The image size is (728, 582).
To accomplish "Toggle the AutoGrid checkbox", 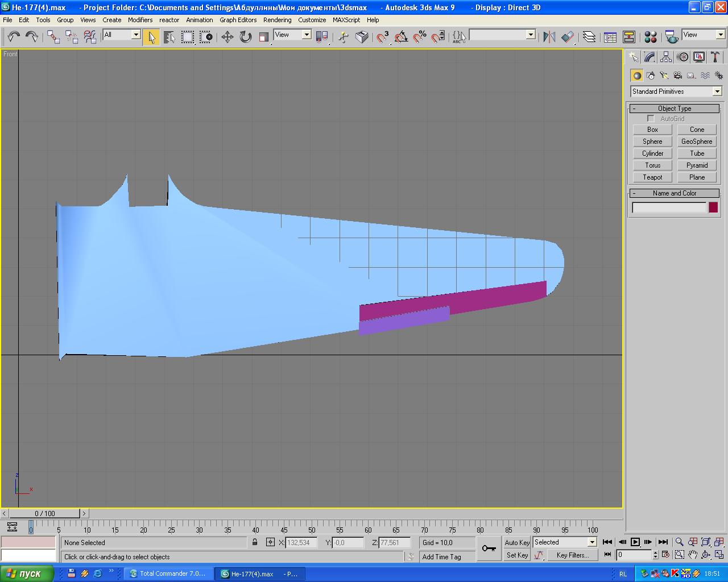I will [x=651, y=119].
